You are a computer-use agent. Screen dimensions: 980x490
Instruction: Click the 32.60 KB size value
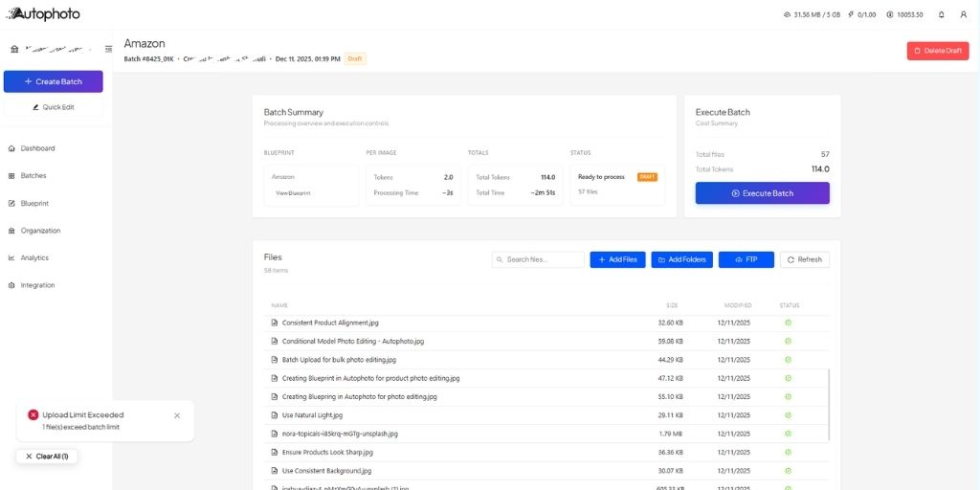coord(671,323)
